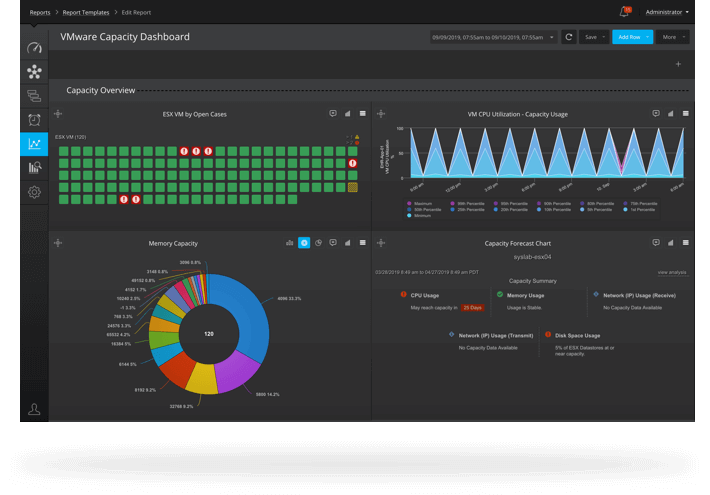Screen dimensions: 710x495
Task: Click the Save button label
Action: [591, 37]
